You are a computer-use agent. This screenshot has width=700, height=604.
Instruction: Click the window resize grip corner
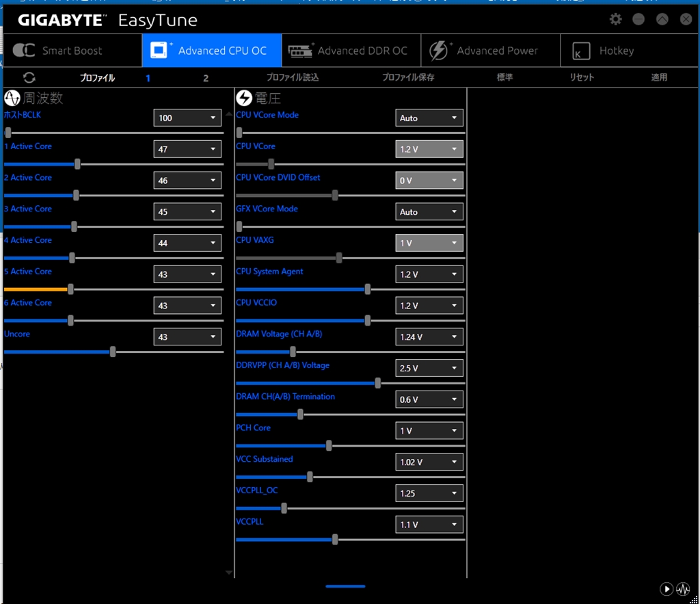(x=693, y=599)
